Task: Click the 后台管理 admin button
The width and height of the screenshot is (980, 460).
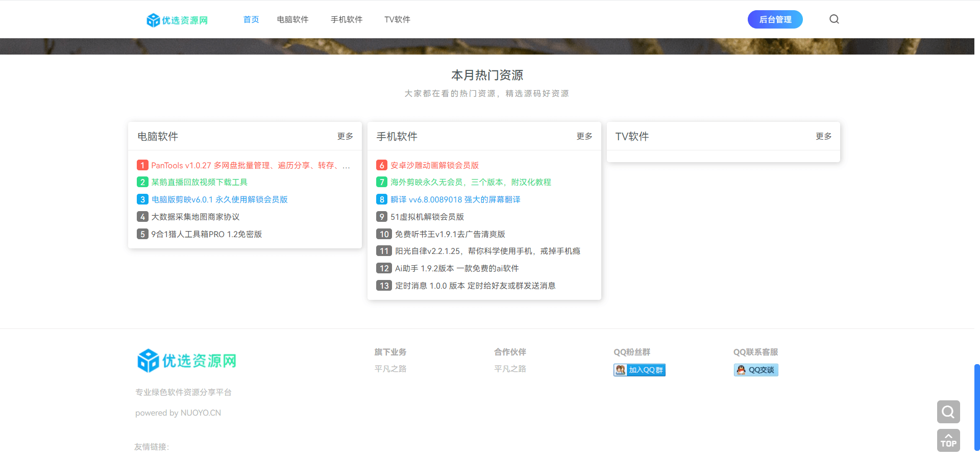Action: (775, 19)
